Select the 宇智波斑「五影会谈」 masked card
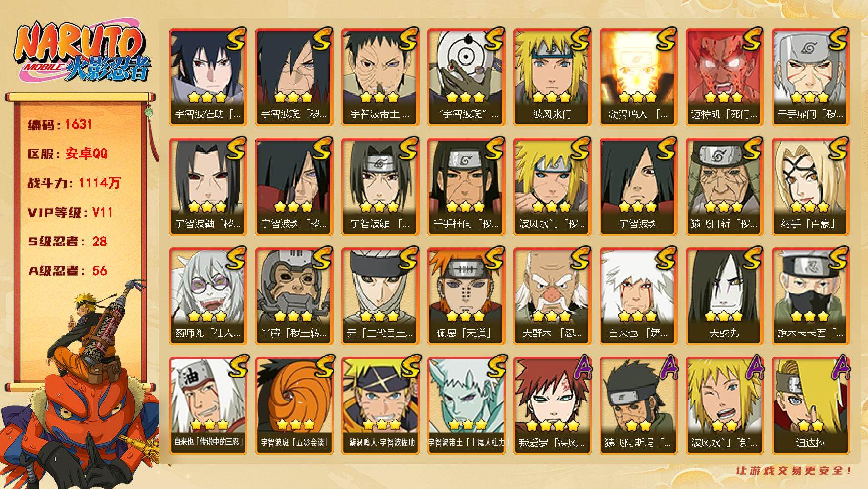868x489 pixels. [x=294, y=406]
